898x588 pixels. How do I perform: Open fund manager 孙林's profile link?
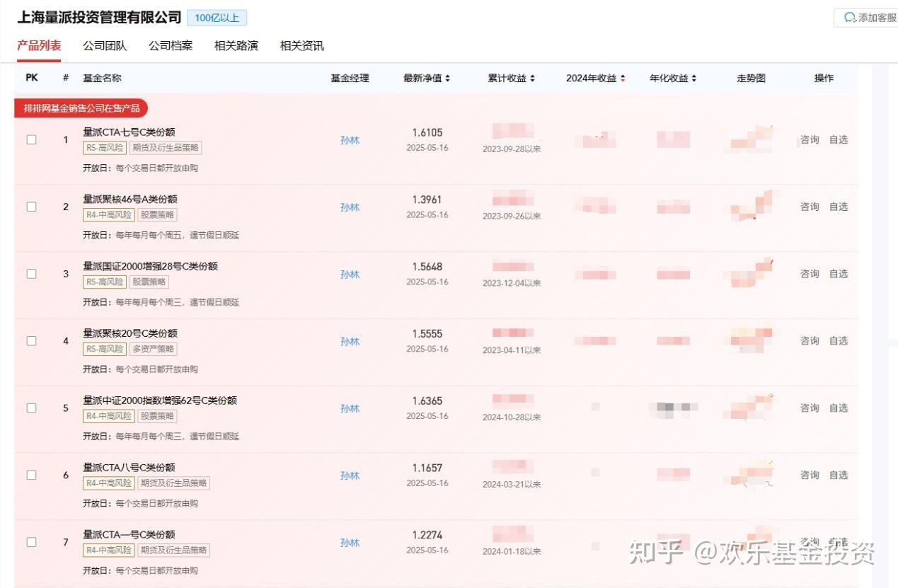click(350, 139)
